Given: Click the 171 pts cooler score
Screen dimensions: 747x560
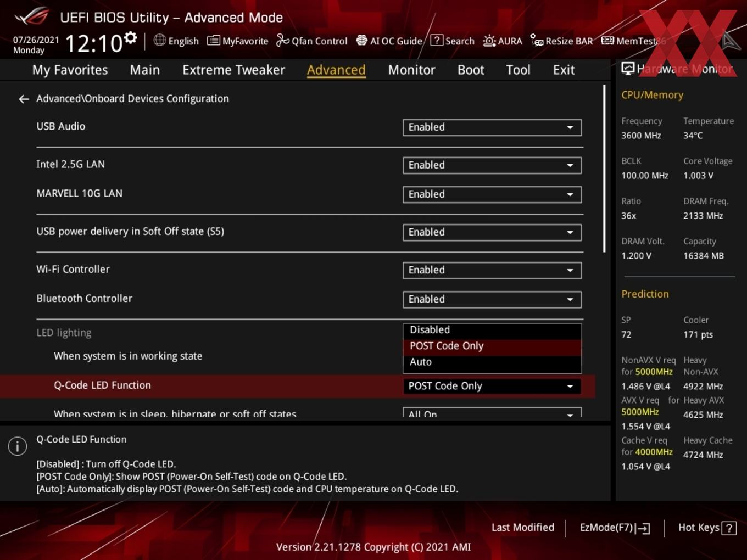Looking at the screenshot, I should click(698, 335).
